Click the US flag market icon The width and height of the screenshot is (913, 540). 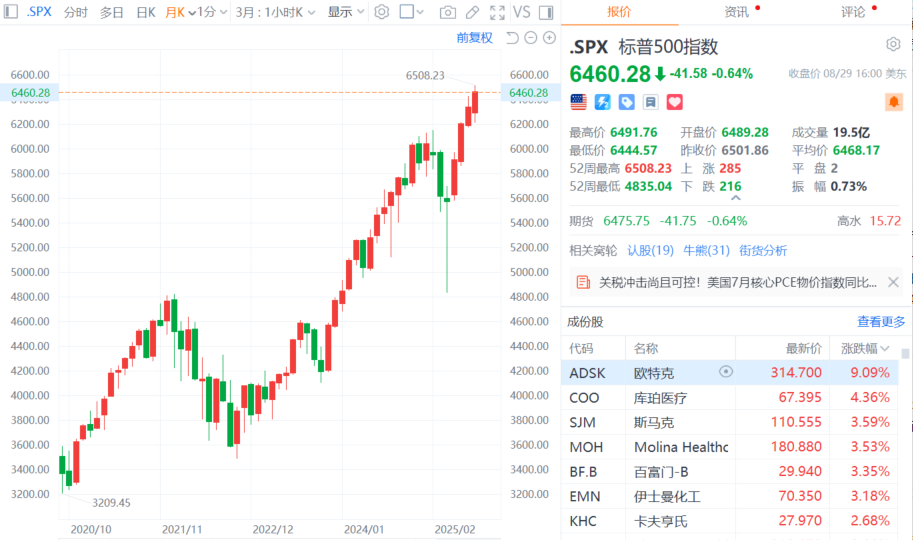[578, 103]
